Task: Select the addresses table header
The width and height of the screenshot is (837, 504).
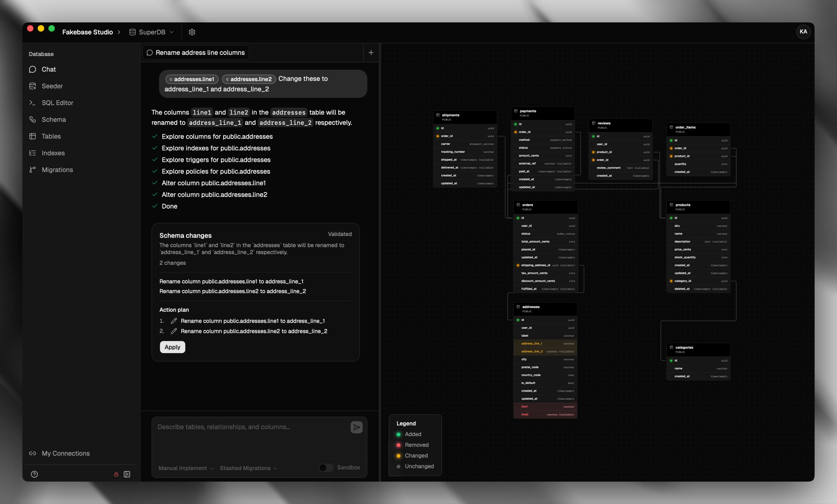Action: pyautogui.click(x=545, y=309)
